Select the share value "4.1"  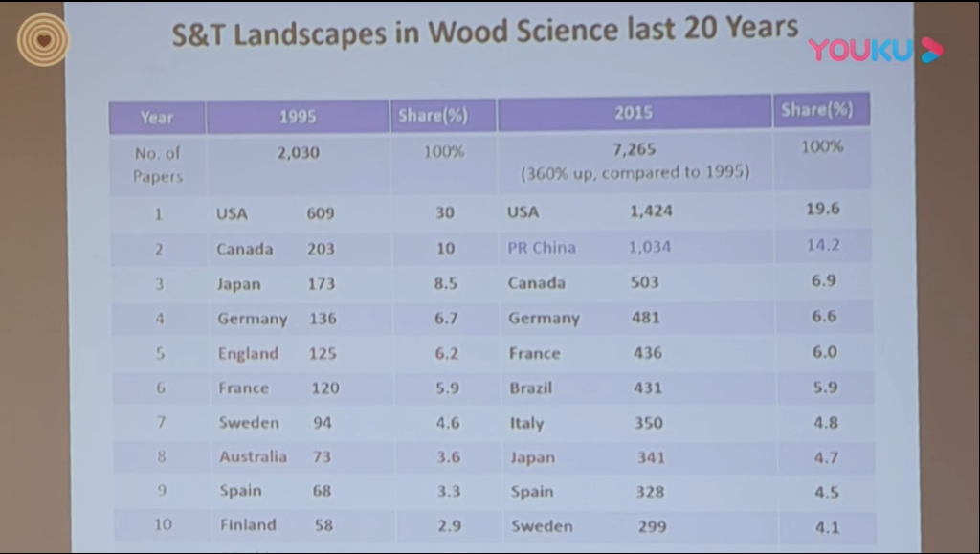click(828, 528)
